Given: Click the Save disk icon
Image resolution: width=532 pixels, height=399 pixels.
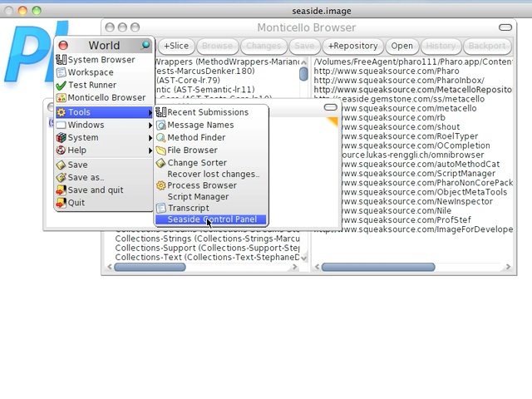Looking at the screenshot, I should [x=61, y=165].
